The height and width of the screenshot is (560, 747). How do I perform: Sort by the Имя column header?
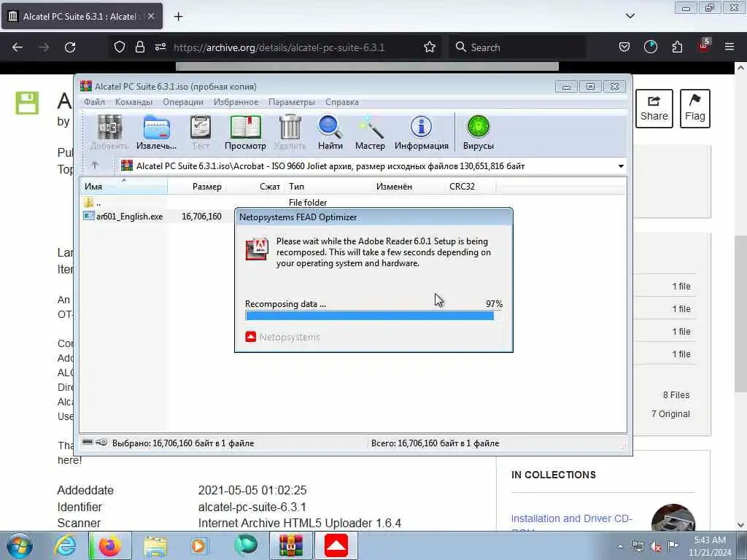click(x=123, y=187)
